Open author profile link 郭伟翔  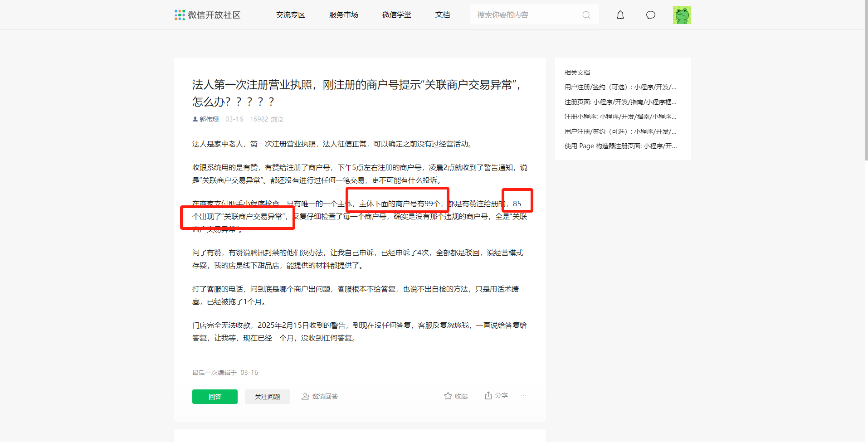[x=209, y=119]
